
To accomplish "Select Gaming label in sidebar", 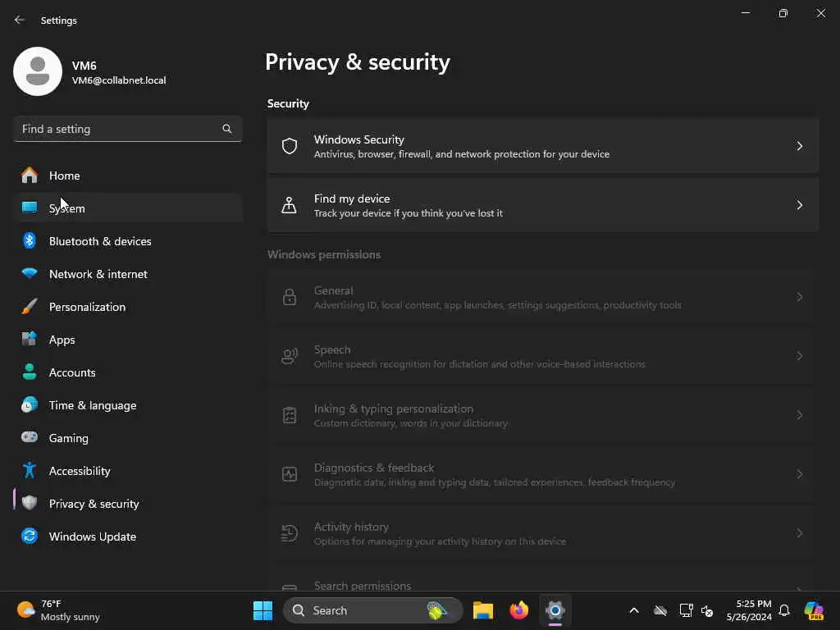I will [x=69, y=438].
